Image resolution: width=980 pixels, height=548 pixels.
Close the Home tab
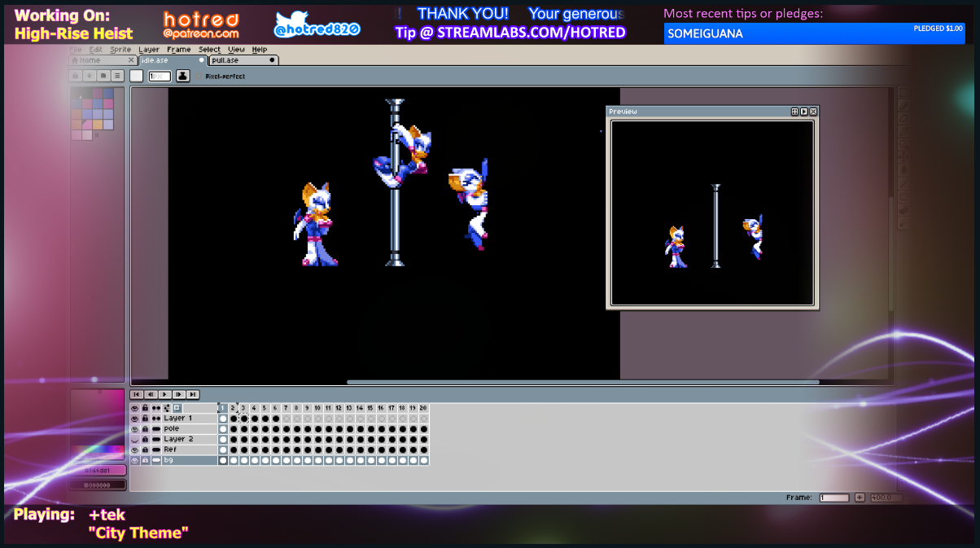(x=131, y=60)
